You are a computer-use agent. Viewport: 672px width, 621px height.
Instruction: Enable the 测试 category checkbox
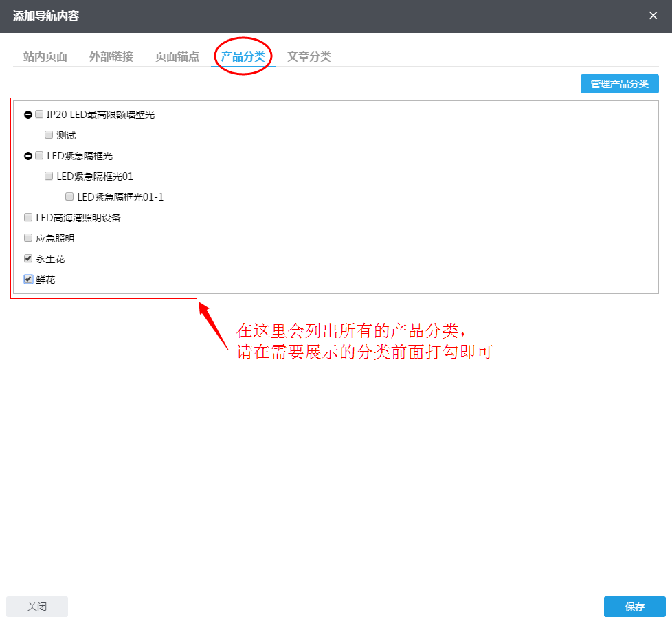[x=48, y=135]
